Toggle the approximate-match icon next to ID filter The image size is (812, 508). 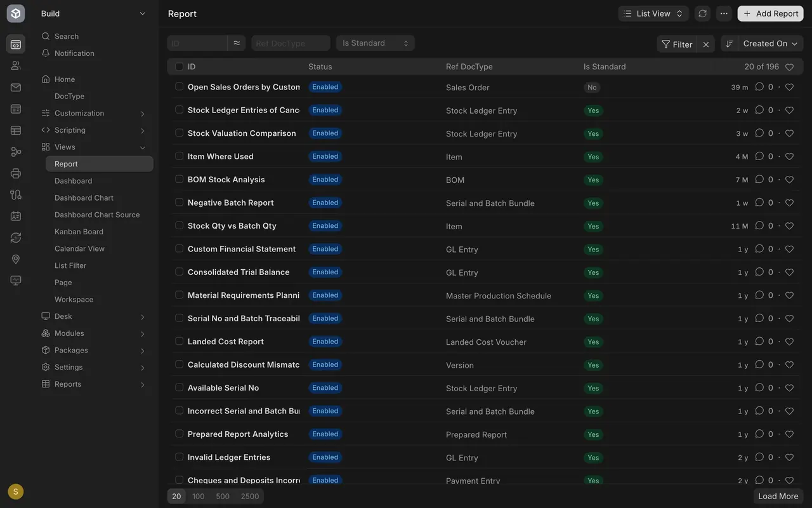point(237,43)
